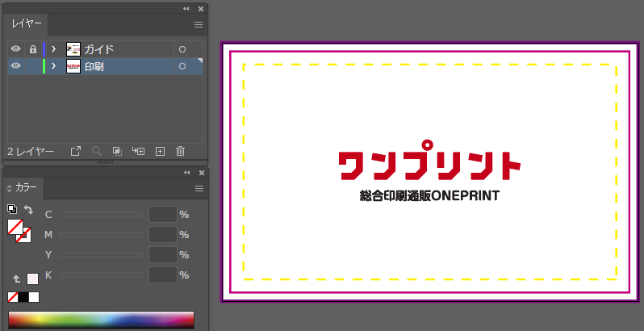Toggle visibility of the 印刷 layer
The image size is (644, 331).
click(x=15, y=66)
